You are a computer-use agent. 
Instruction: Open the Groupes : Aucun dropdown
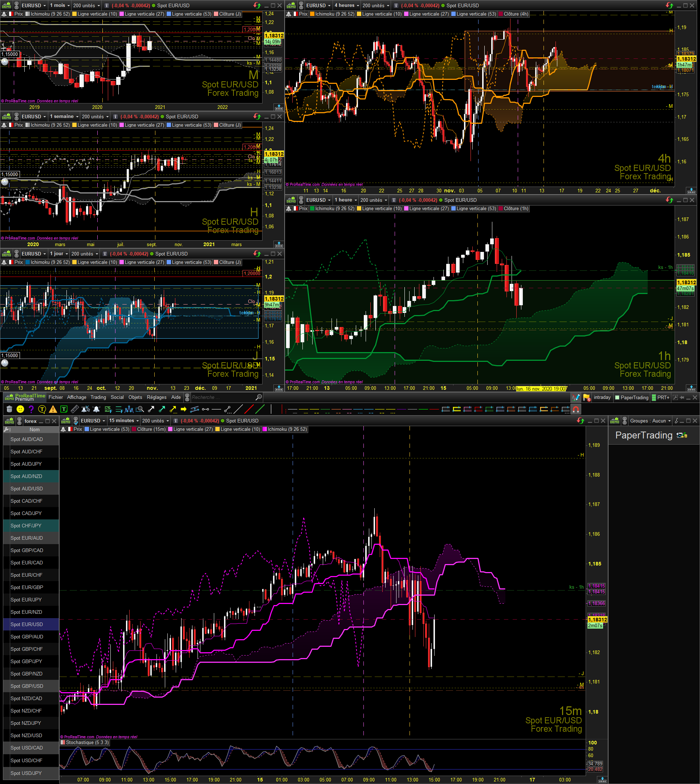click(x=650, y=421)
